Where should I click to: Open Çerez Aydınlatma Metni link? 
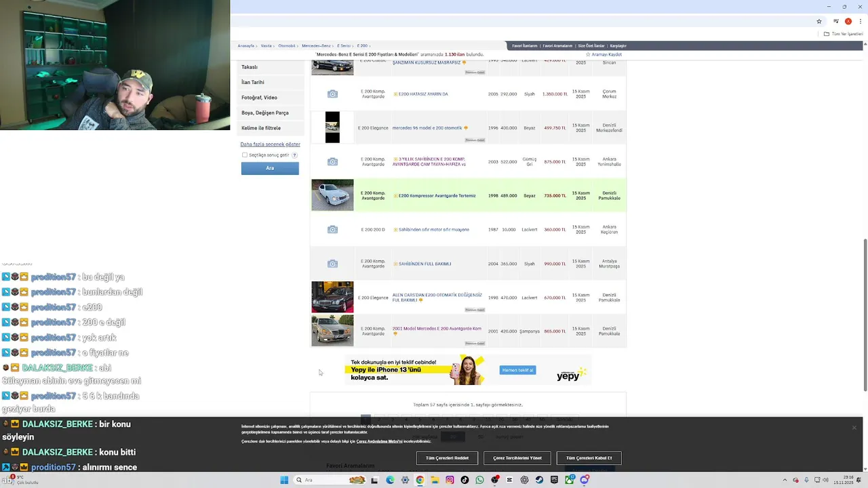379,441
